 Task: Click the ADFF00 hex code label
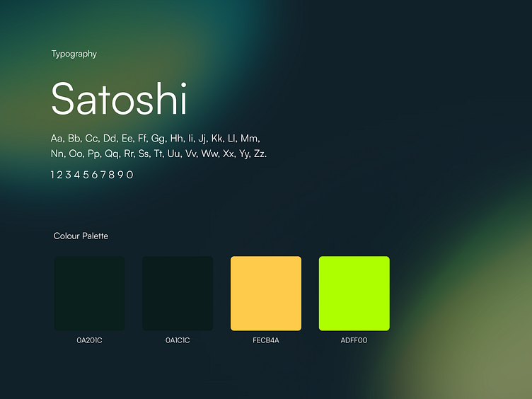354,340
